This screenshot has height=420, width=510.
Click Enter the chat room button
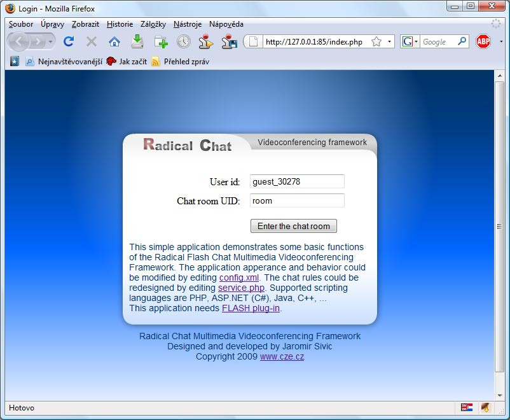294,226
